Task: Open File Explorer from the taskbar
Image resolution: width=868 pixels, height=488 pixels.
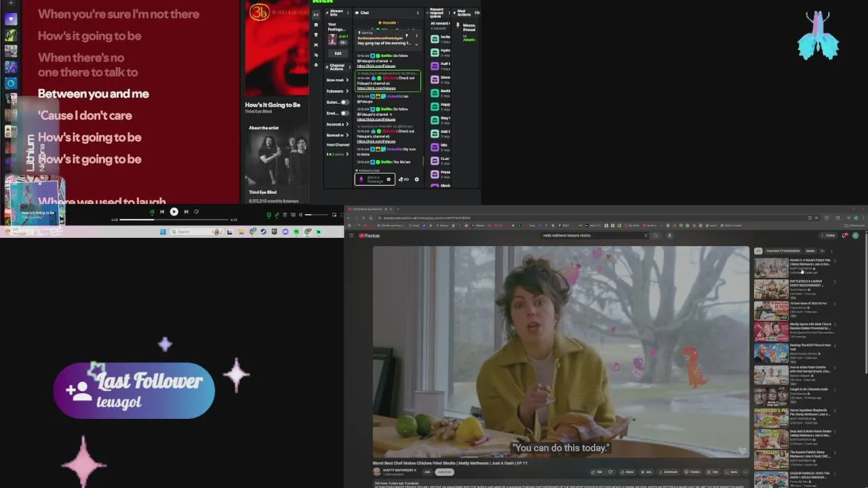Action: pyautogui.click(x=241, y=232)
